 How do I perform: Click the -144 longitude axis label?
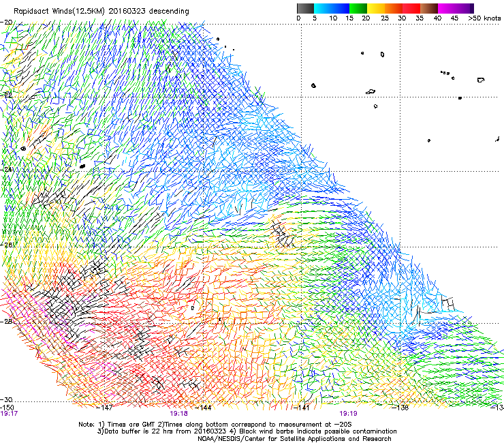click(x=203, y=408)
